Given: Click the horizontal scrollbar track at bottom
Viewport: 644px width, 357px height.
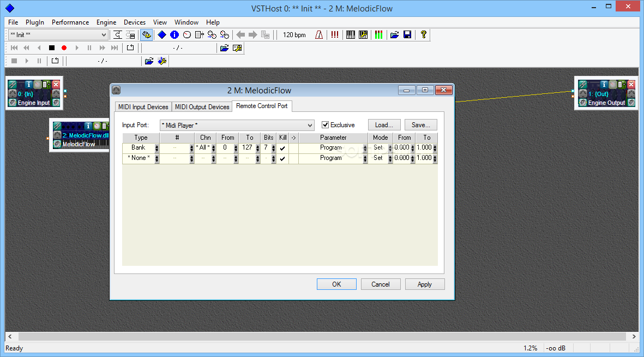Looking at the screenshot, I should (x=322, y=336).
